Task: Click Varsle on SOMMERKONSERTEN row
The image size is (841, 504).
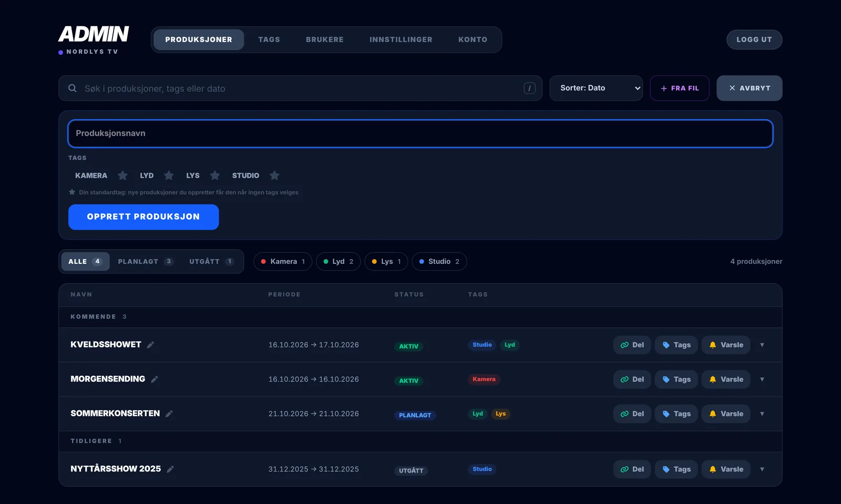Action: click(x=726, y=414)
